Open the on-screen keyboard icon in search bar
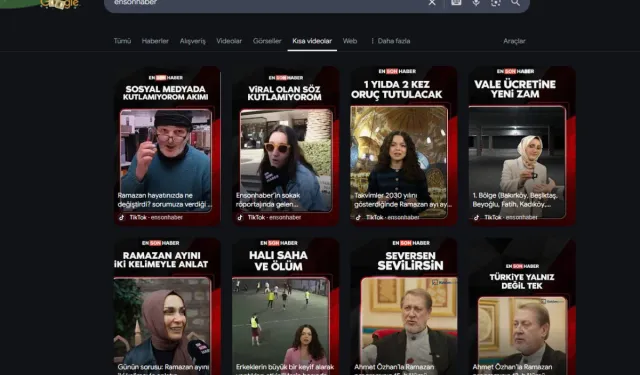This screenshot has width=640, height=375. coord(456,2)
